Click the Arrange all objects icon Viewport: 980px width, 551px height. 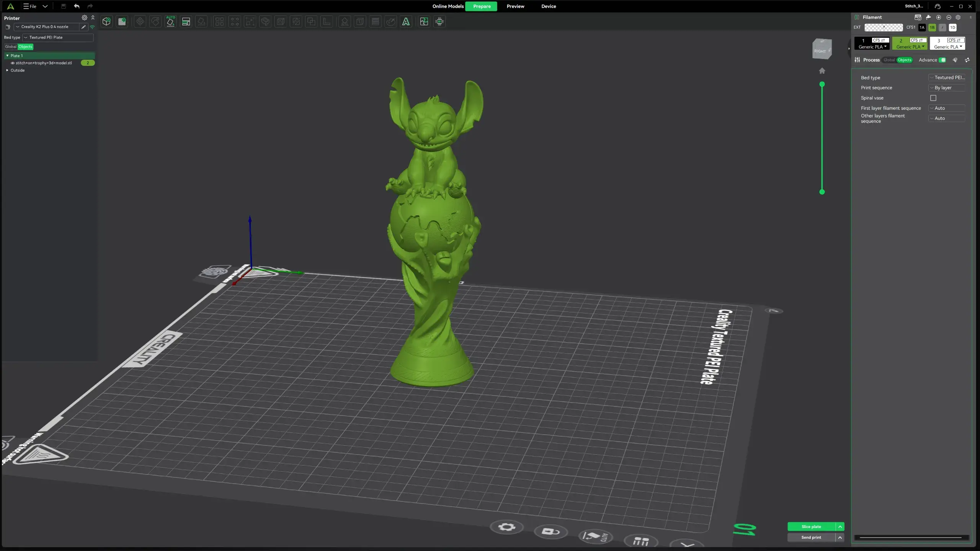pyautogui.click(x=186, y=22)
